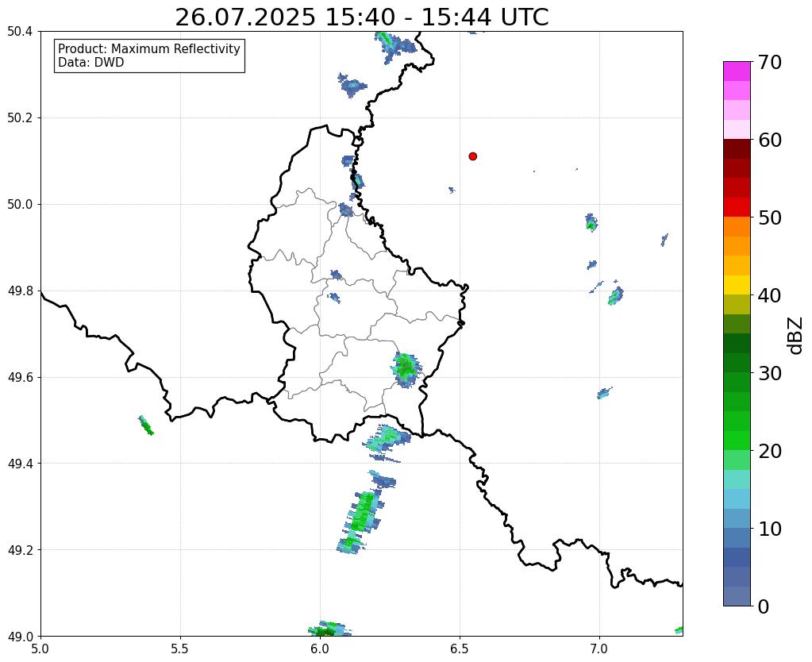Click the green radar echo inside eastern Luxembourg
This screenshot has width=812, height=662.
click(406, 369)
